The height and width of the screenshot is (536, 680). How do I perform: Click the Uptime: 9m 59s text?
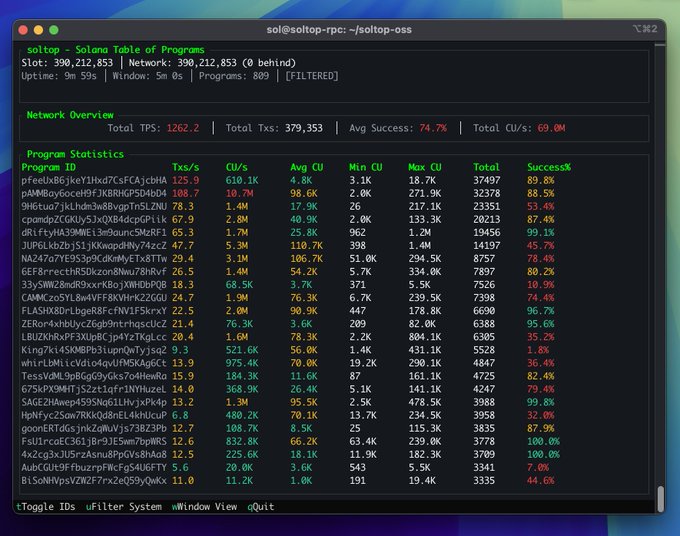click(x=59, y=76)
